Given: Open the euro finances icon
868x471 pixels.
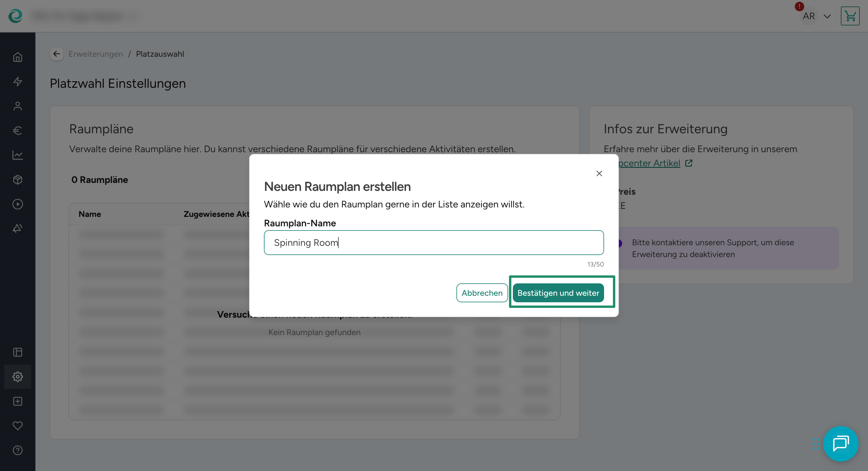Looking at the screenshot, I should tap(17, 131).
